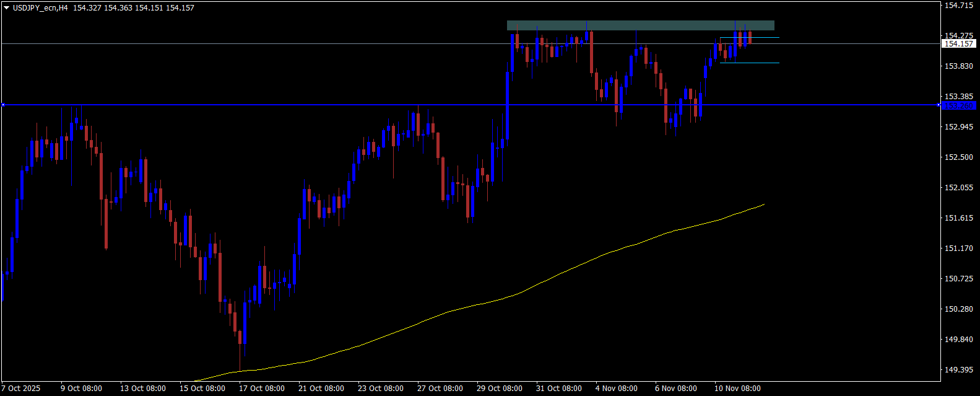Click the tall blue breakout candle near 29 Oct

pyautogui.click(x=507, y=105)
